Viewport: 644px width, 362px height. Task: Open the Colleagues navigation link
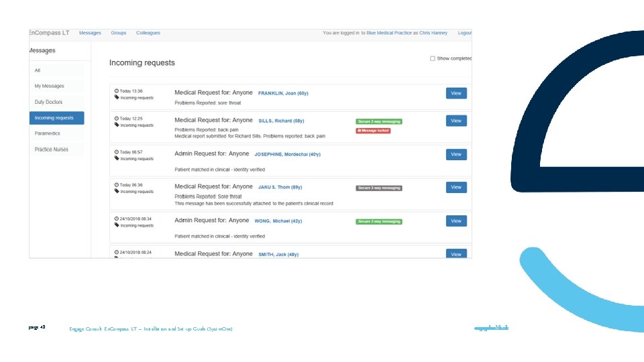pos(148,33)
